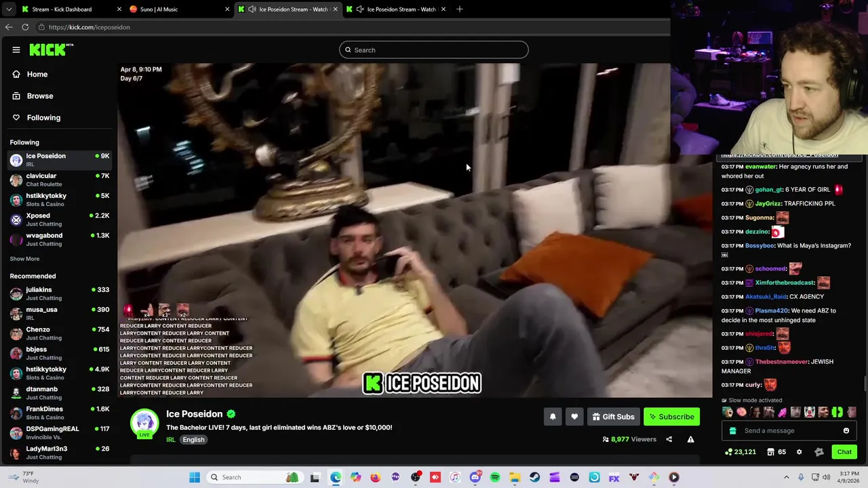Screen dimensions: 868x488
Task: Expand following list with Show more
Action: (24, 259)
